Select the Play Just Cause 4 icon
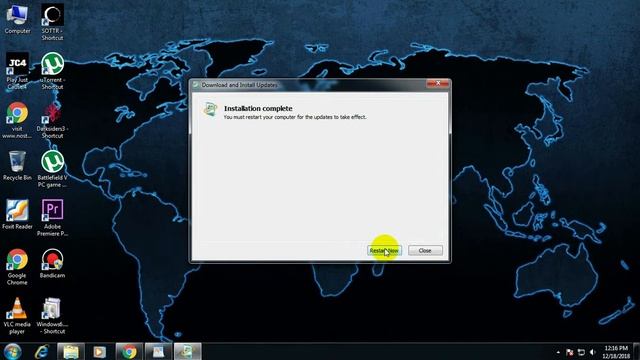This screenshot has height=360, width=640. 17,71
